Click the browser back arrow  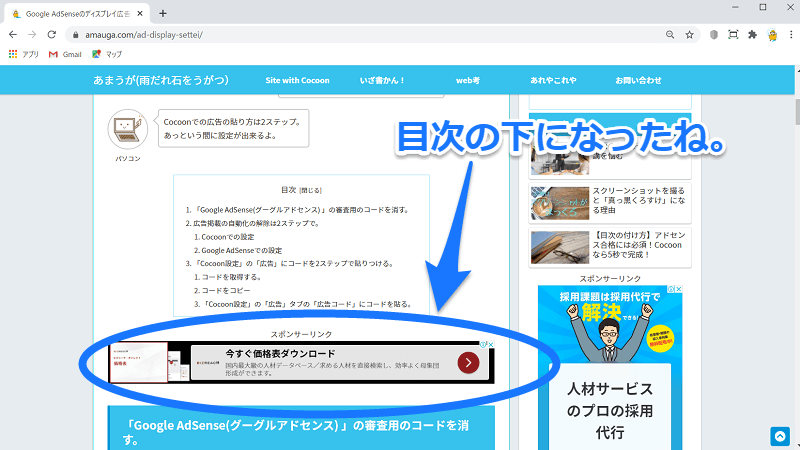(13, 34)
